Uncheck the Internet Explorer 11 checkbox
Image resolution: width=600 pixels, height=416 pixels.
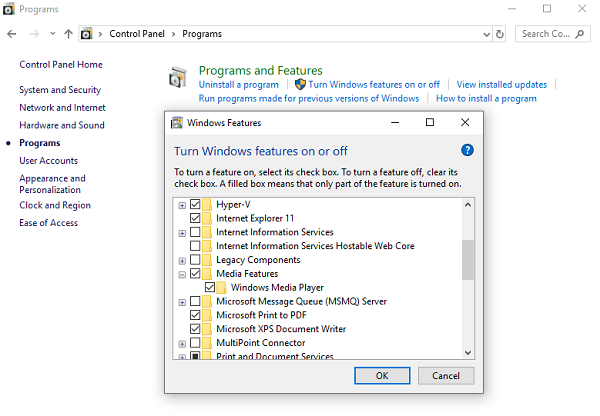195,218
